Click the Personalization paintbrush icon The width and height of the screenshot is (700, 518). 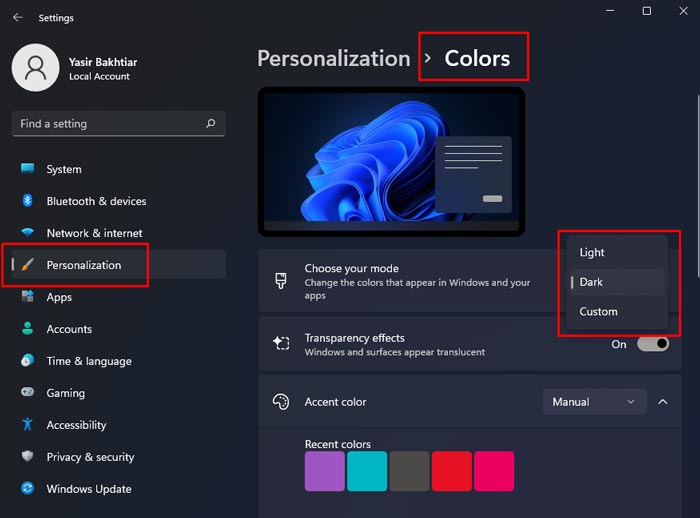[28, 264]
